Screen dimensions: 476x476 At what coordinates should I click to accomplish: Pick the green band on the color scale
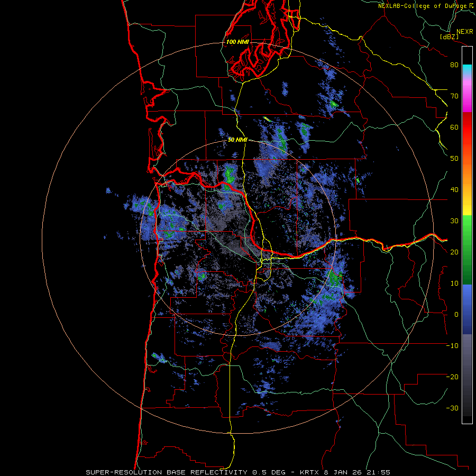(467, 250)
